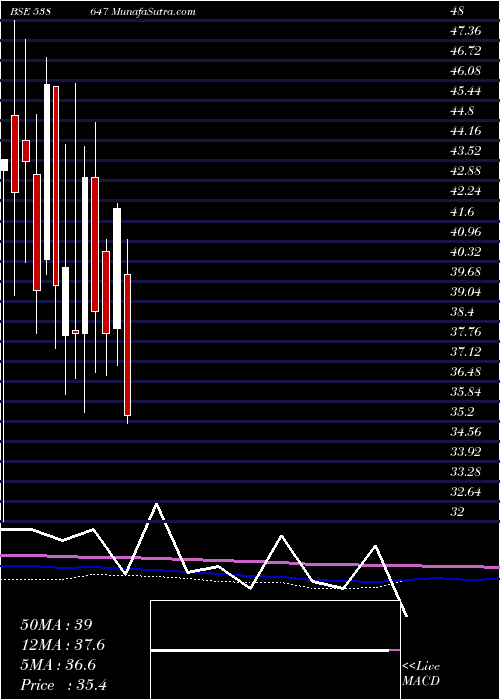
Task: Click the last red candlestick closing near 35.4
Action: pos(128,345)
